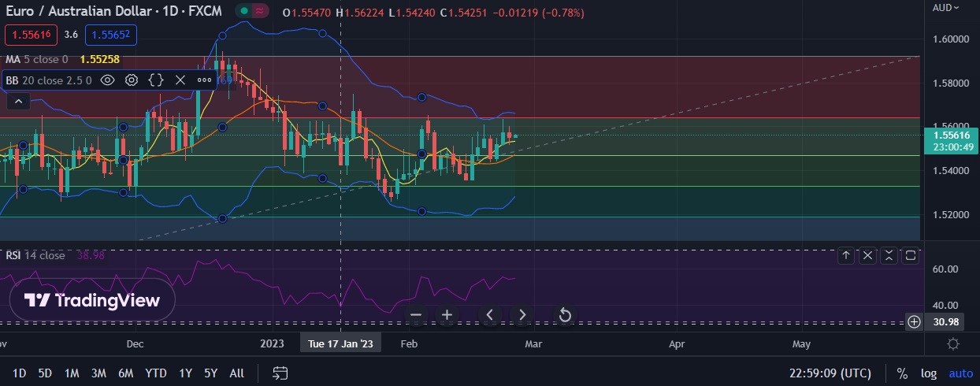Toggle Bollinger Bands visibility eye icon
The width and height of the screenshot is (980, 386).
(x=108, y=80)
